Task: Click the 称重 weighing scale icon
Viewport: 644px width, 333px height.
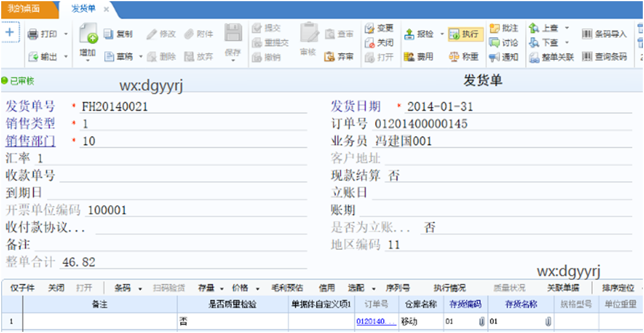Action: (x=454, y=57)
